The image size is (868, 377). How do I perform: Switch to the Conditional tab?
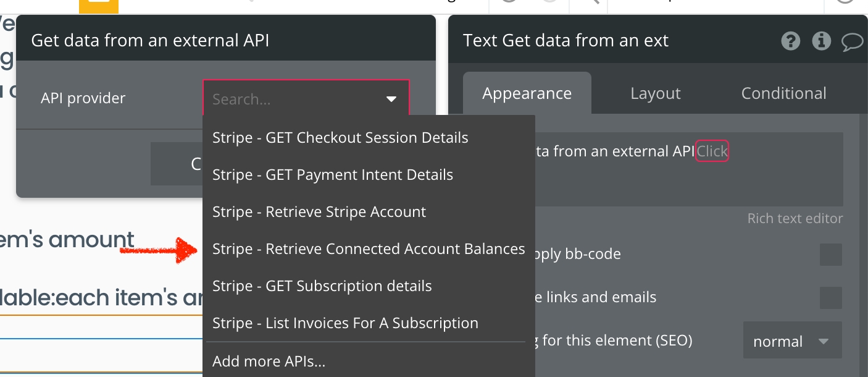pos(783,93)
